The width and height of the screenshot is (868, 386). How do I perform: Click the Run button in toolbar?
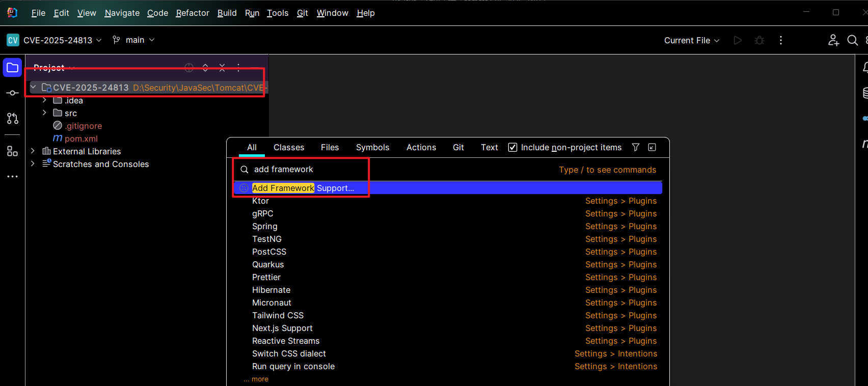[738, 40]
